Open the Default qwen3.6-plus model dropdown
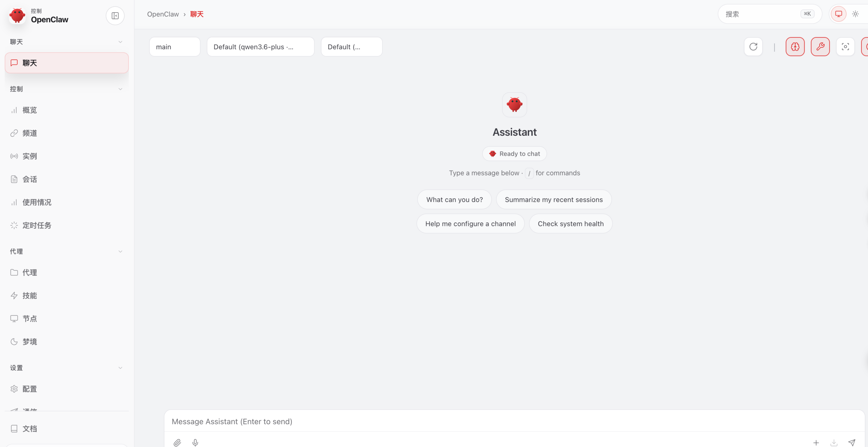 click(260, 47)
